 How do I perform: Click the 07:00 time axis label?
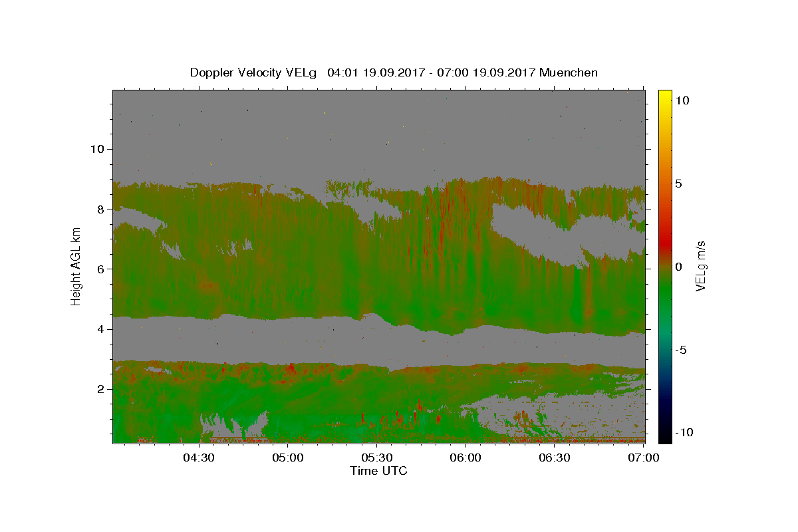[x=644, y=458]
